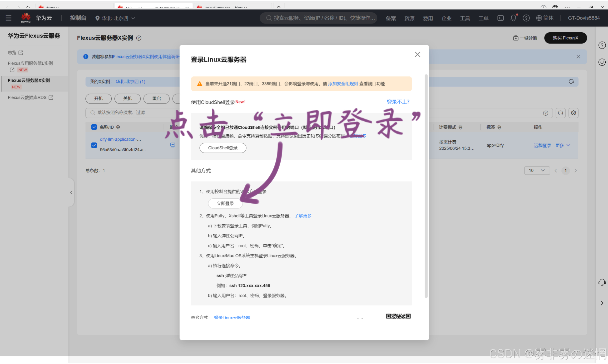Refresh the instance list

[x=561, y=113]
